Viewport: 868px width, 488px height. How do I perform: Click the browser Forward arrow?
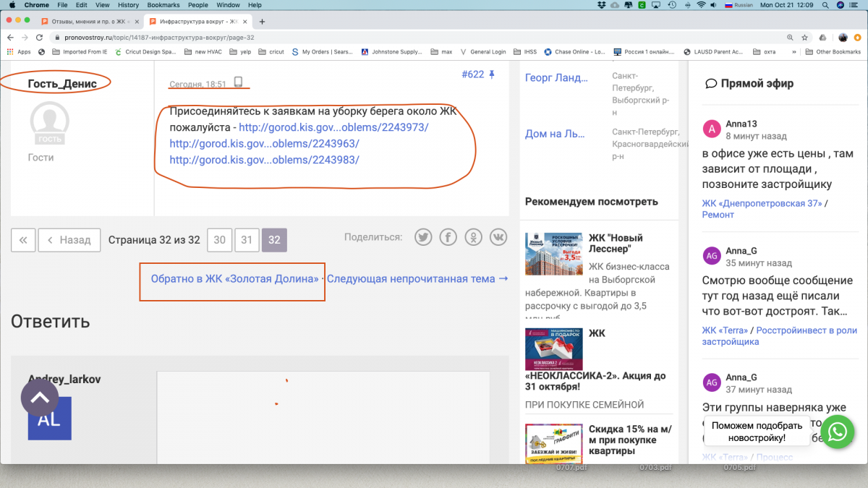[x=25, y=38]
